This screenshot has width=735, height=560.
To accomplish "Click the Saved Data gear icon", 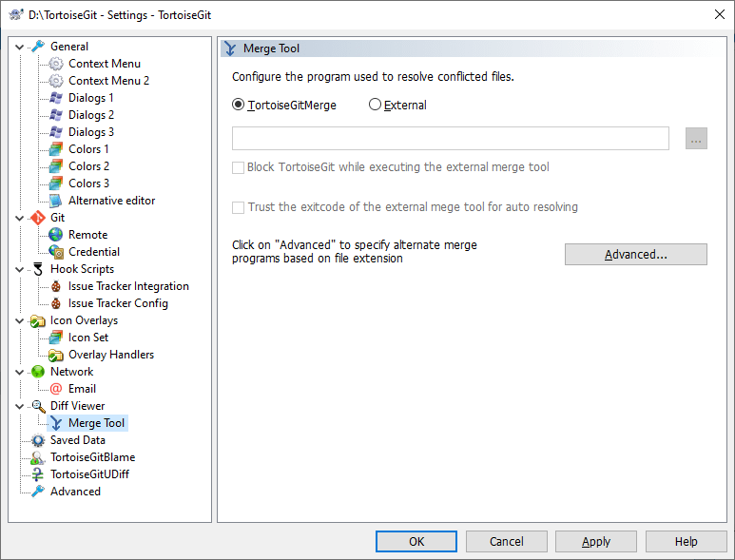I will tap(38, 440).
